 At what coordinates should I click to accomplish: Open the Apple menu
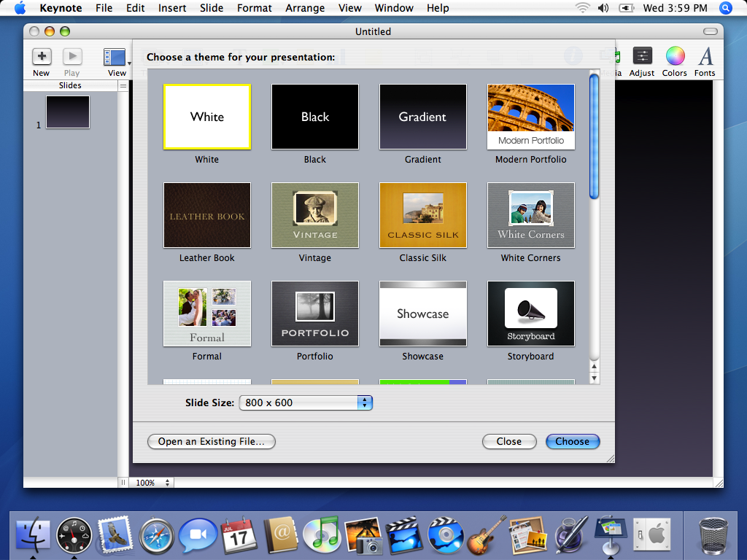[x=20, y=8]
